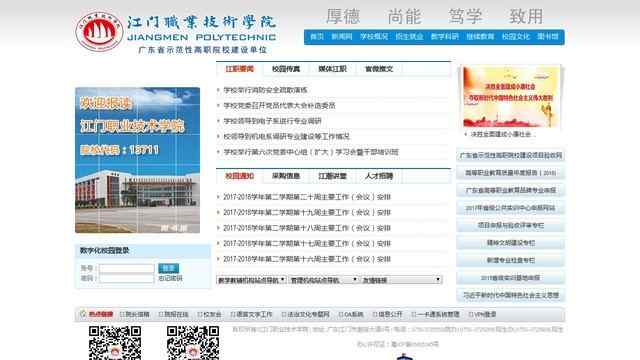Open the 第十九周主要工作安排 notice
This screenshot has height=360, width=640.
[307, 212]
